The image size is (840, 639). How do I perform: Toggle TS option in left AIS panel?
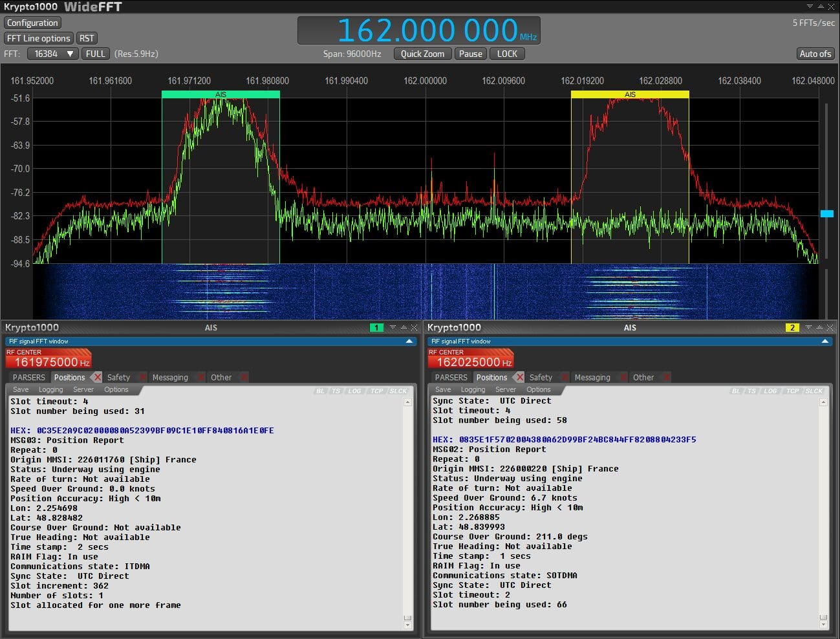click(x=336, y=391)
